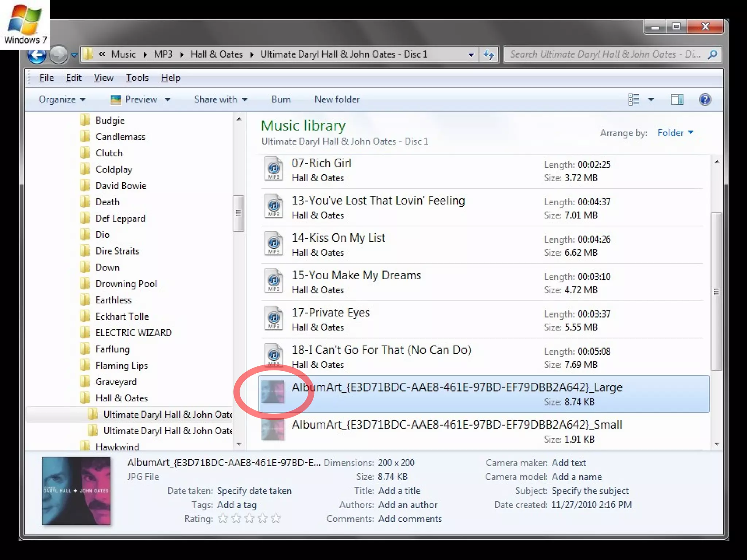Set rating with the first star
747x560 pixels.
(223, 518)
